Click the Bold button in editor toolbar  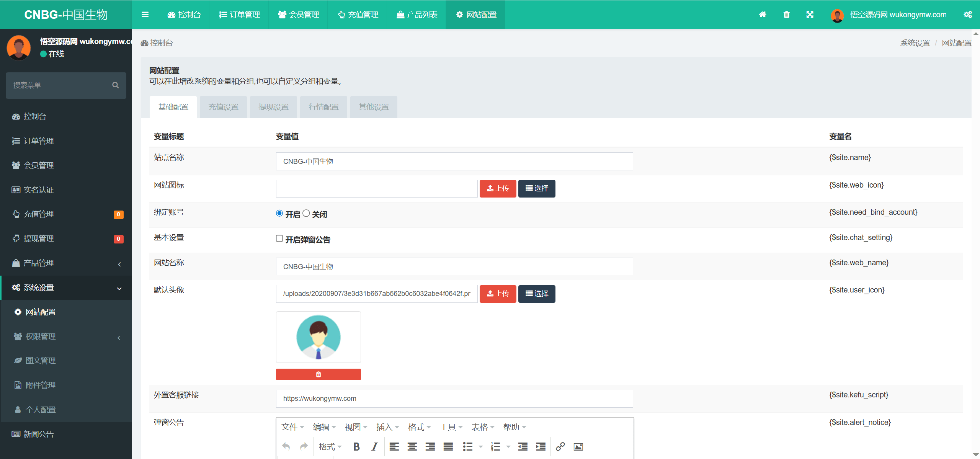click(x=356, y=446)
